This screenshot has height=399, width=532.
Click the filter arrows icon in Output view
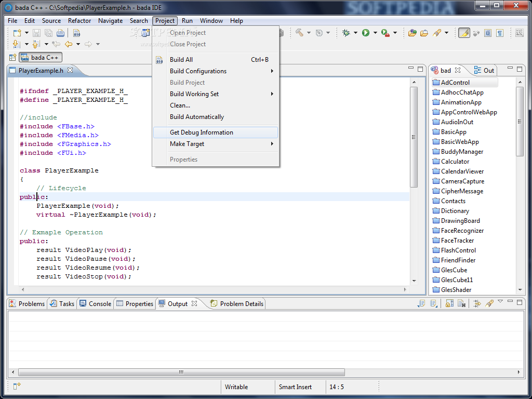(477, 303)
